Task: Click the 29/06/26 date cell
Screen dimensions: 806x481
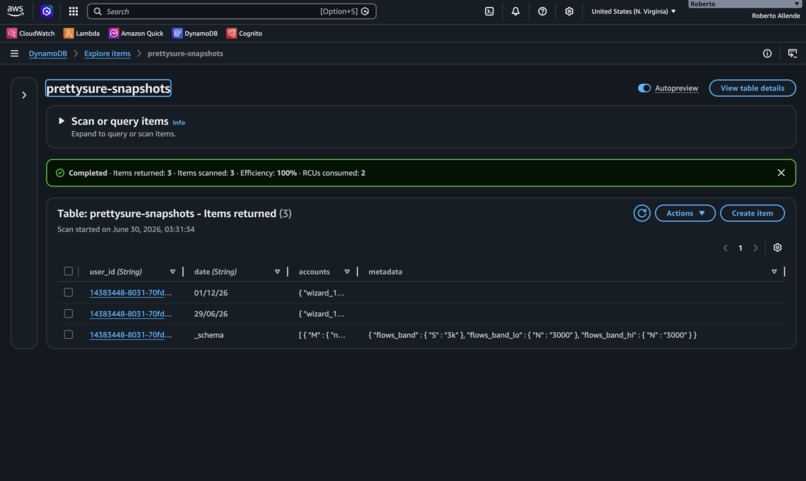Action: click(x=211, y=314)
